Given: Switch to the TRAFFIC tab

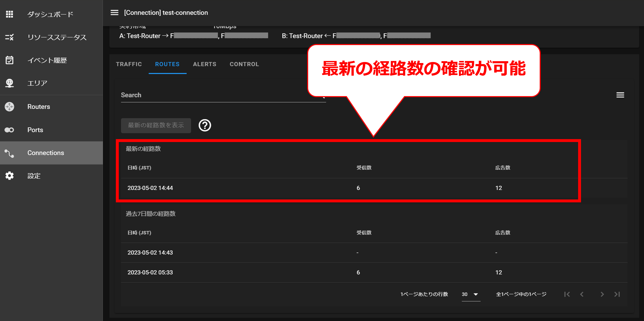Looking at the screenshot, I should pos(129,64).
